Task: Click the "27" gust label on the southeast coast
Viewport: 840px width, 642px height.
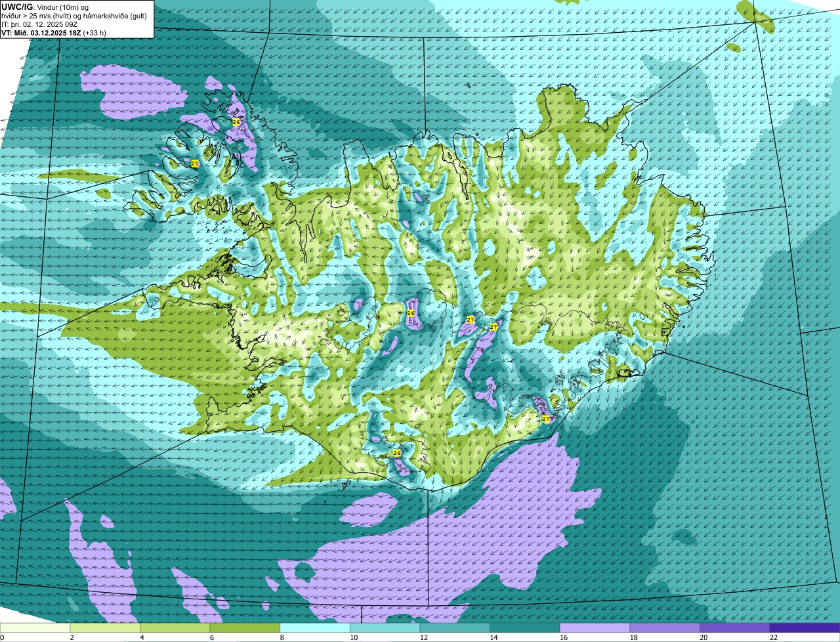Action: coord(546,419)
